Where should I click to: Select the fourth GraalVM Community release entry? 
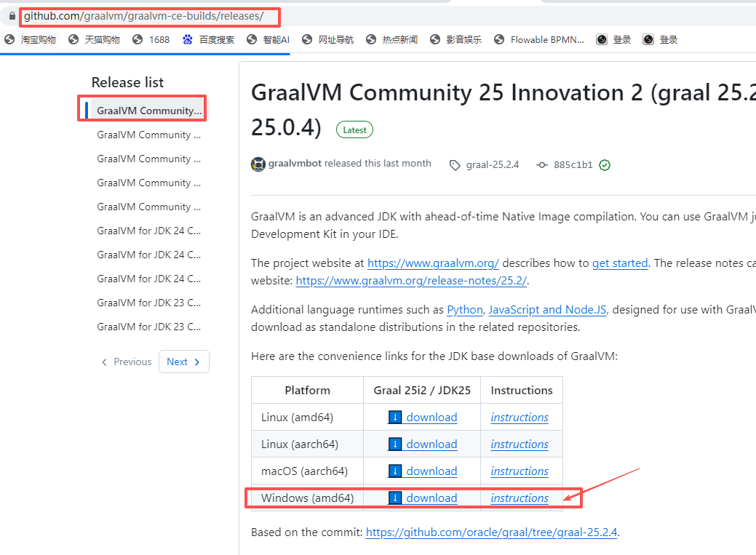coord(148,183)
